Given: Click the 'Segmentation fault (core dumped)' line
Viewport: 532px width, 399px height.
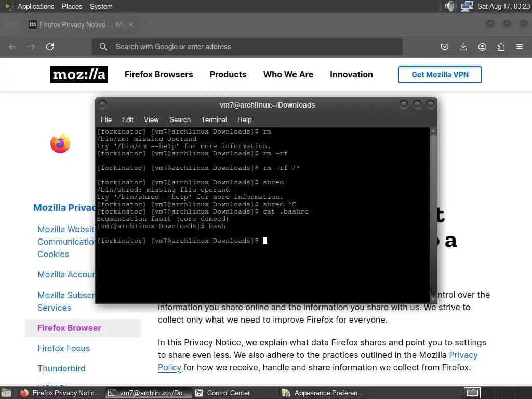Looking at the screenshot, I should (x=163, y=219).
